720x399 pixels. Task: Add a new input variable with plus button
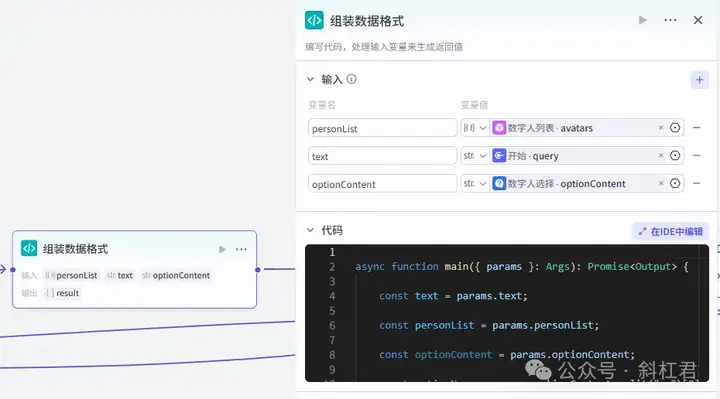pyautogui.click(x=699, y=80)
